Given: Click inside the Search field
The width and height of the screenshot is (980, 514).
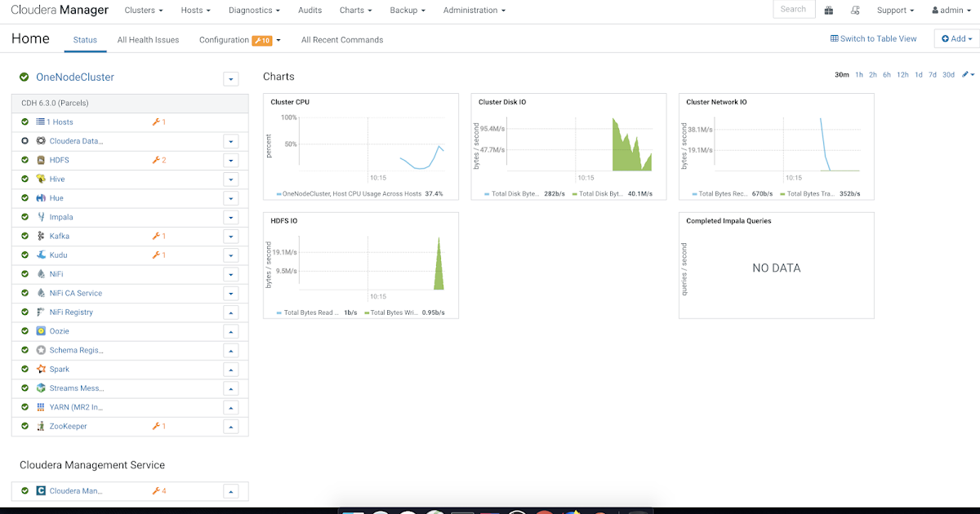Looking at the screenshot, I should click(791, 9).
